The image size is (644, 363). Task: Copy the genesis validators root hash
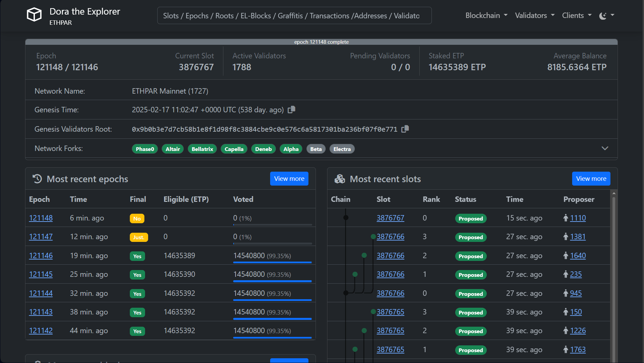[x=405, y=129]
